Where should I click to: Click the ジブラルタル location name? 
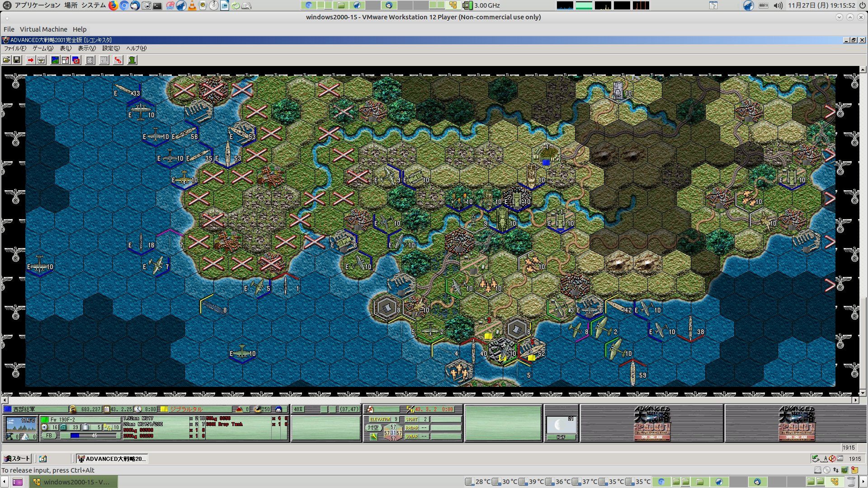coord(186,409)
